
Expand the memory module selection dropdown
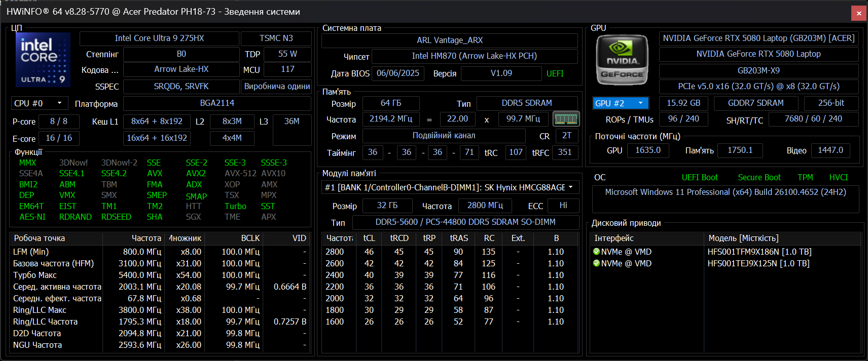point(450,187)
